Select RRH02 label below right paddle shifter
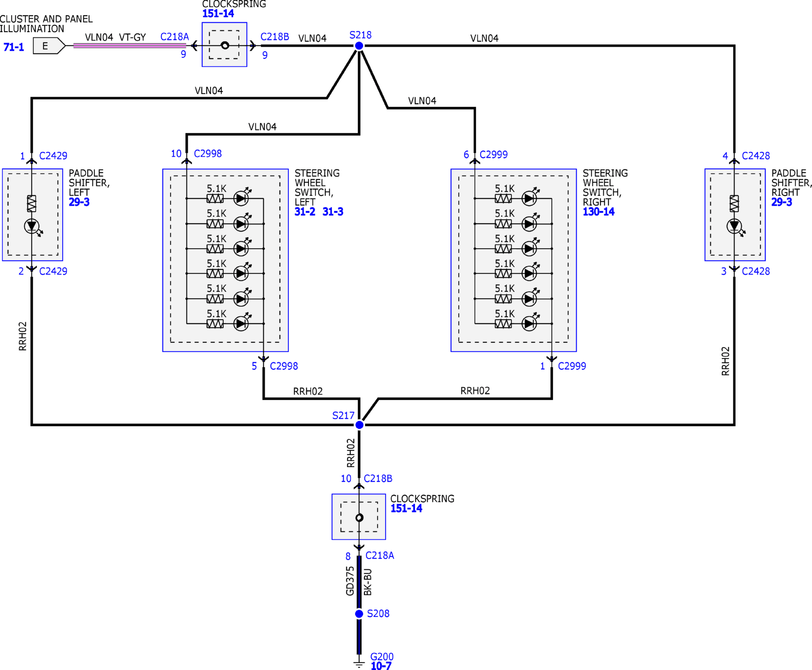This screenshot has width=812, height=670. point(725,361)
